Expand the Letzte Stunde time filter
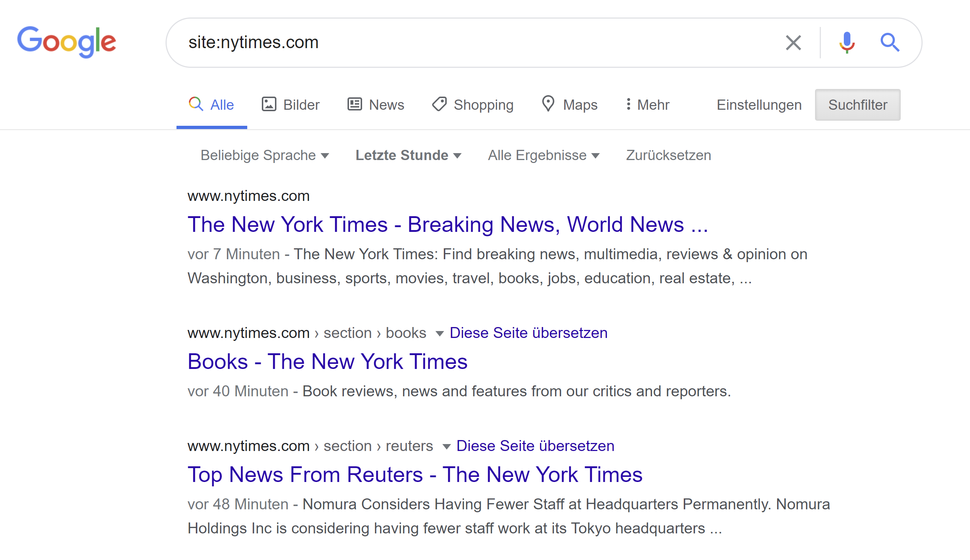 [408, 155]
